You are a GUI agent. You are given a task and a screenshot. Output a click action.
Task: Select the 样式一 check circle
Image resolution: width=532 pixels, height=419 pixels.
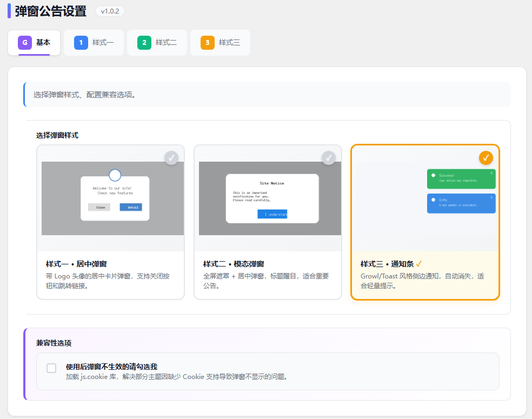[x=171, y=158]
